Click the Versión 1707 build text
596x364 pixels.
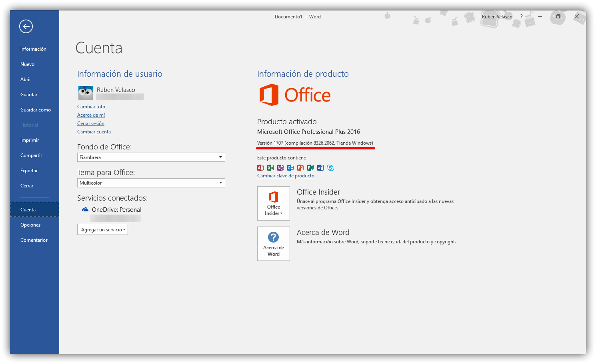[315, 143]
